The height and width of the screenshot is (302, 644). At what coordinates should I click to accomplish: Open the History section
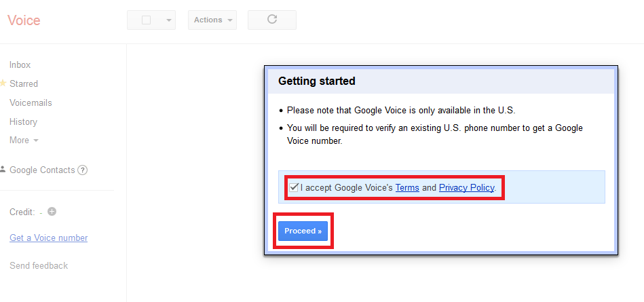pos(23,122)
